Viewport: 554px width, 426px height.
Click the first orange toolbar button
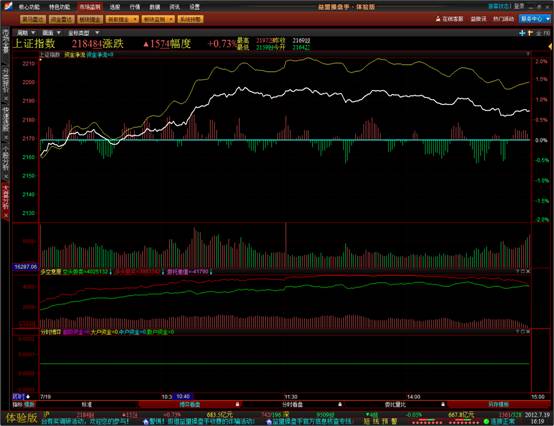pyautogui.click(x=33, y=19)
